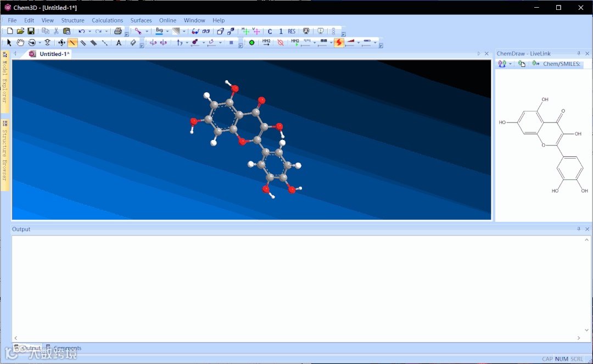Select the Output tab at bottom
This screenshot has width=593, height=364.
coord(27,348)
